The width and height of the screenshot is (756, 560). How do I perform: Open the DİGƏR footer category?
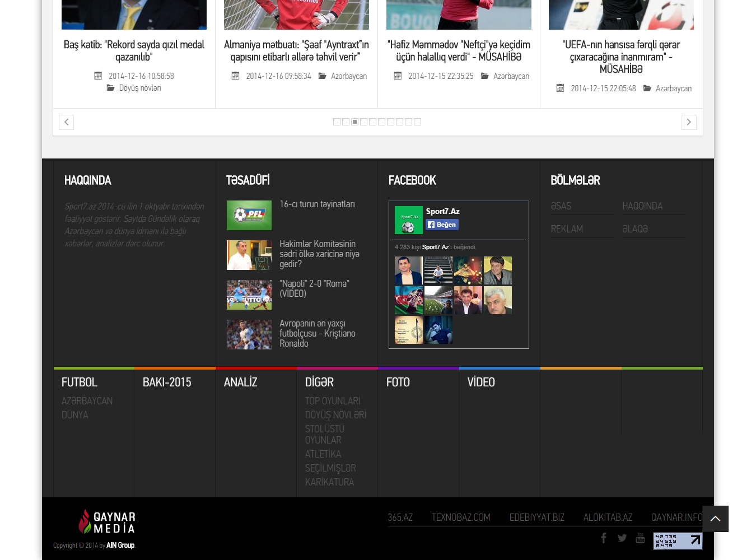click(x=319, y=382)
